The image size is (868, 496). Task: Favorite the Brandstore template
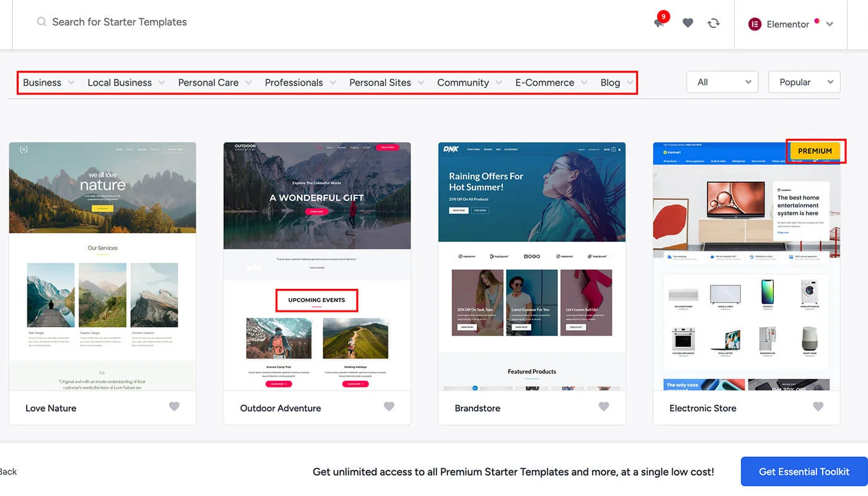pyautogui.click(x=603, y=407)
